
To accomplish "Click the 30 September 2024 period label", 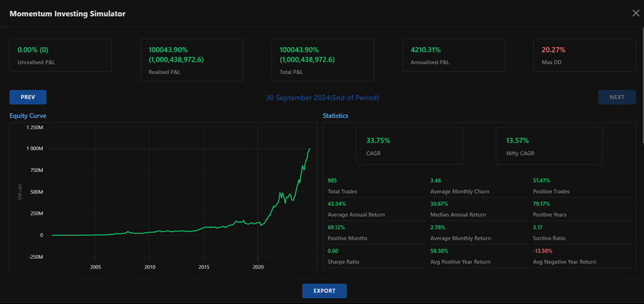I will 322,97.
